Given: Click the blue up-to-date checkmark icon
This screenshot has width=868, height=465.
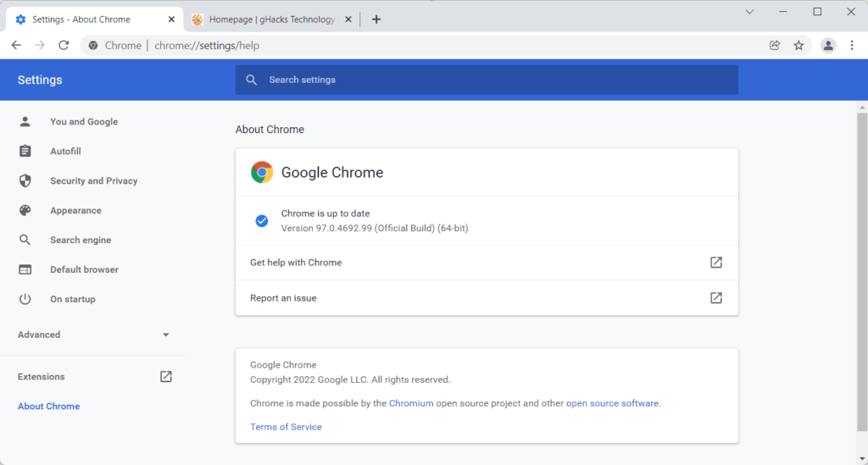Looking at the screenshot, I should [x=262, y=220].
